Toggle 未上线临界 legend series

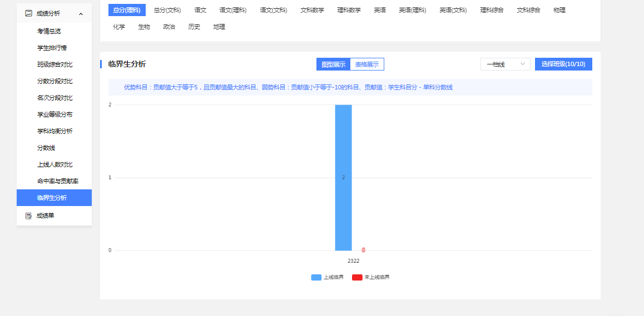(371, 278)
